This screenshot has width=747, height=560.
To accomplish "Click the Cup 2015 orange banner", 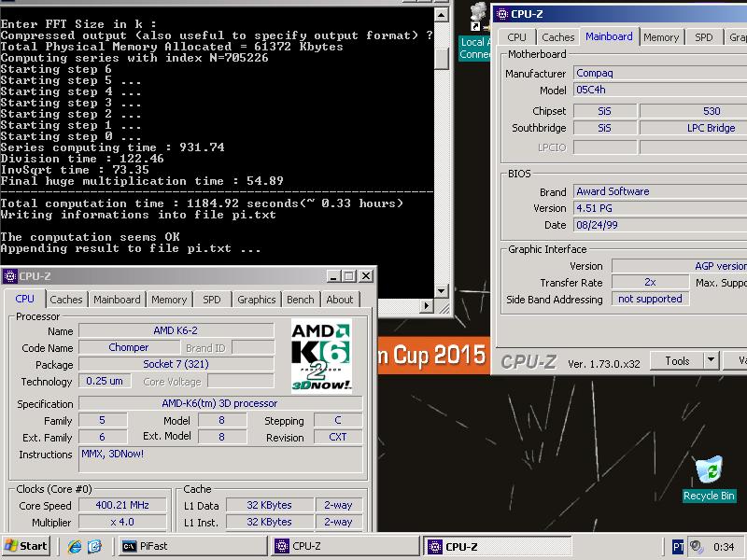I will point(434,356).
